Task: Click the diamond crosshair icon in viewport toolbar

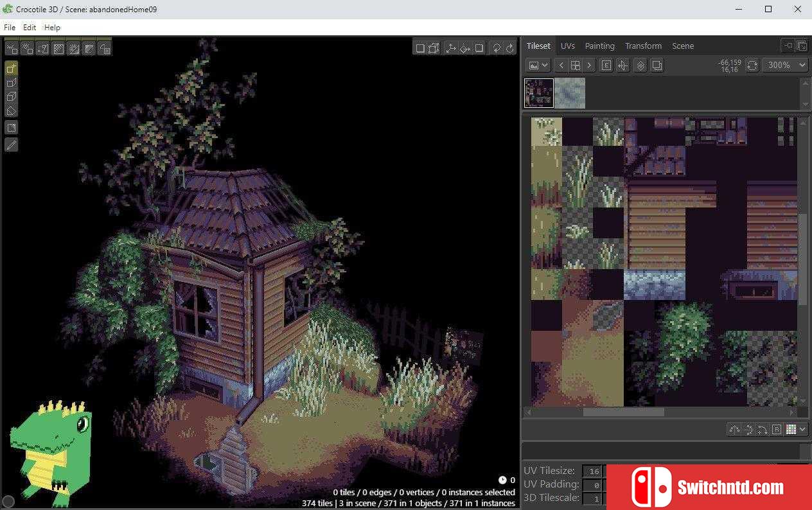Action: [465, 48]
